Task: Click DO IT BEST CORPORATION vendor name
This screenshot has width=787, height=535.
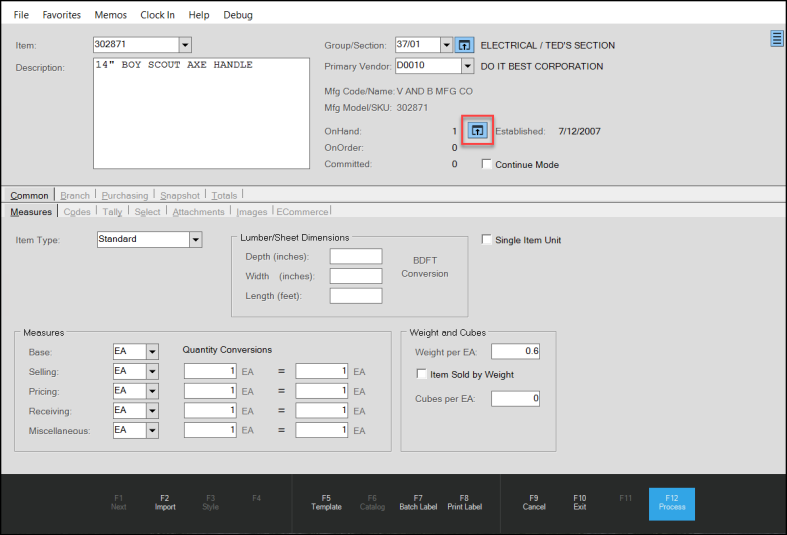Action: pos(542,66)
